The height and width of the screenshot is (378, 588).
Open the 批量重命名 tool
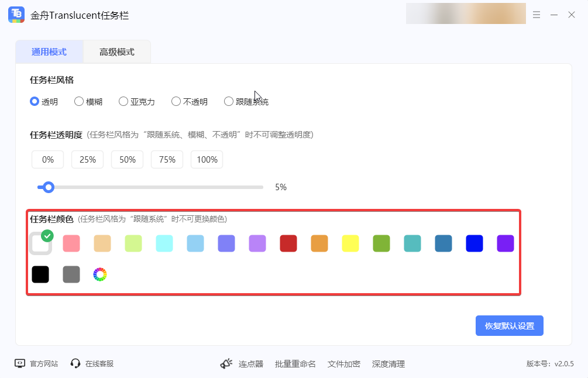pos(295,363)
